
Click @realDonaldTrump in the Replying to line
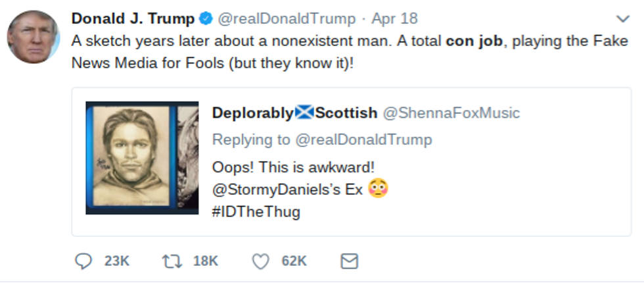[x=363, y=140]
